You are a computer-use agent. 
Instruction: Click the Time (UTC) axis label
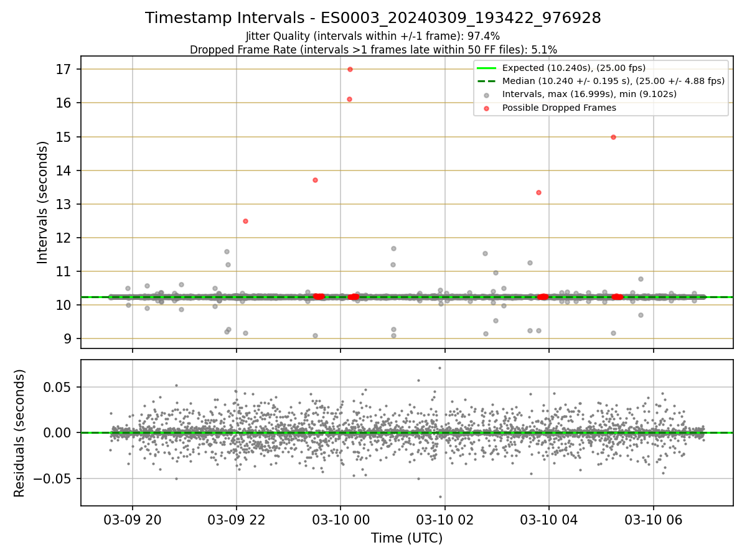point(406,538)
